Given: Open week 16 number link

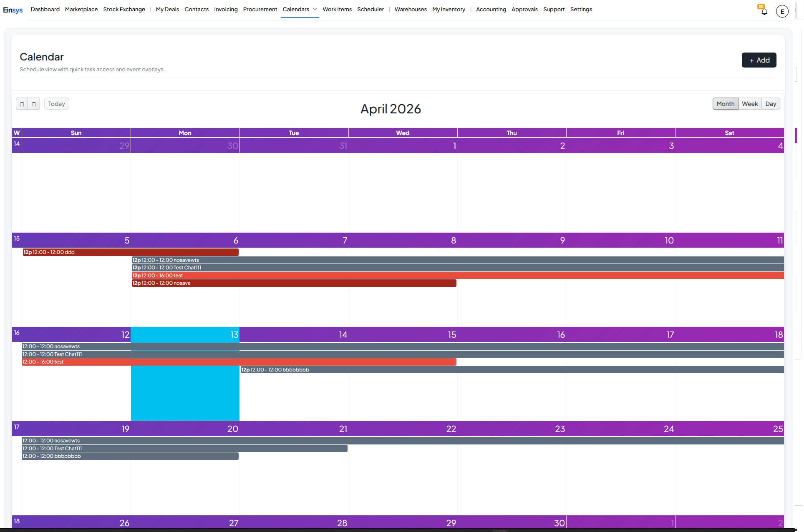Looking at the screenshot, I should [17, 333].
